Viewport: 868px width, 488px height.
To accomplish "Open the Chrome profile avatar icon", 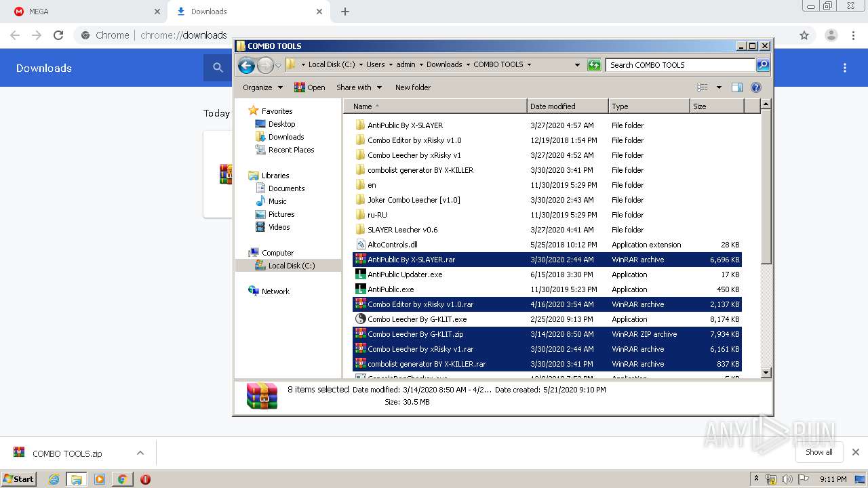I will click(x=831, y=35).
